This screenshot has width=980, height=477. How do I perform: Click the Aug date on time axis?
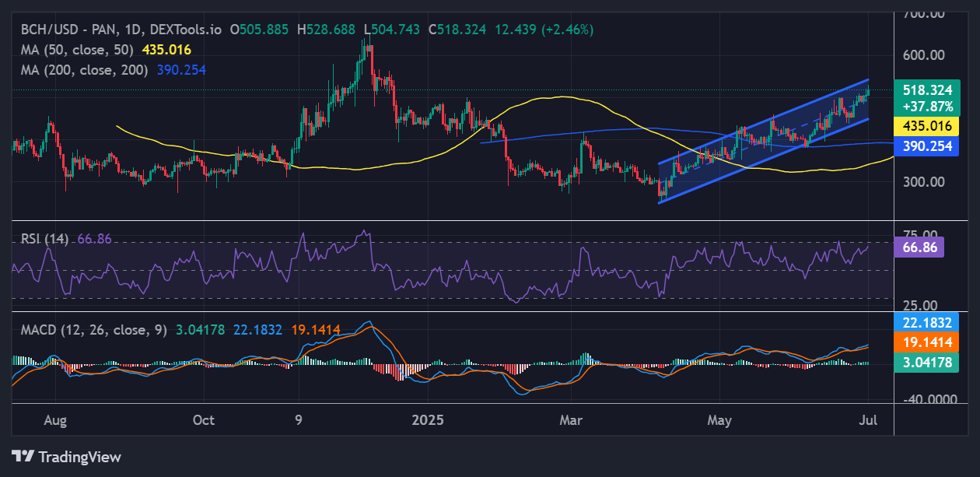55,420
